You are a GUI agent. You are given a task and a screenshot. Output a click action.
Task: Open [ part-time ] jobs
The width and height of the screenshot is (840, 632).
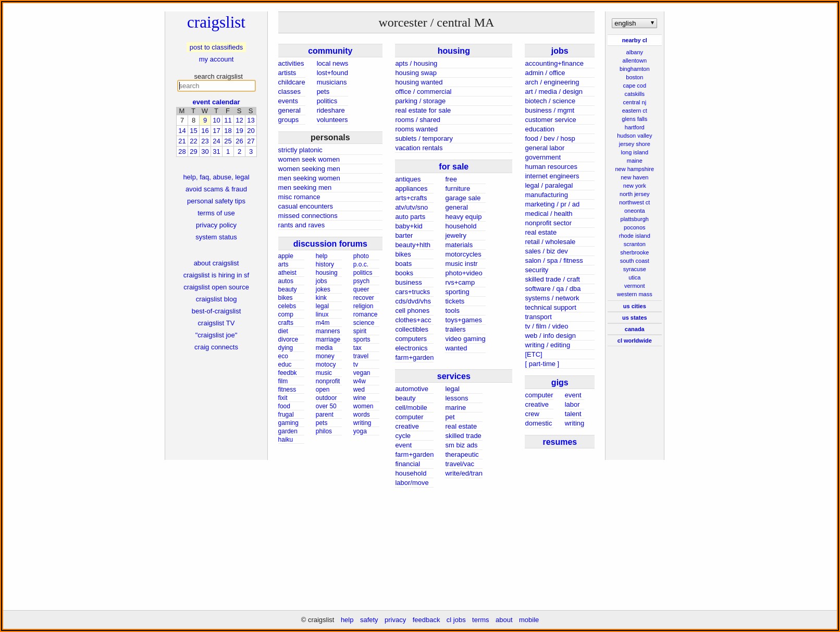[542, 363]
